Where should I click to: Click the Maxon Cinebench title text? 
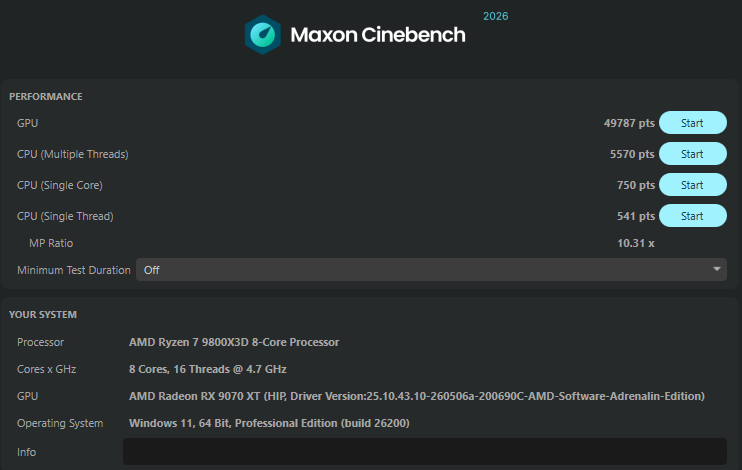tap(378, 35)
